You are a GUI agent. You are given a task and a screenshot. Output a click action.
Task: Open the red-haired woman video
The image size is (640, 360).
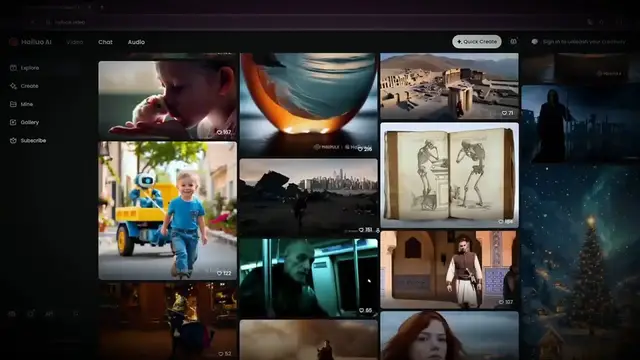pos(449,336)
